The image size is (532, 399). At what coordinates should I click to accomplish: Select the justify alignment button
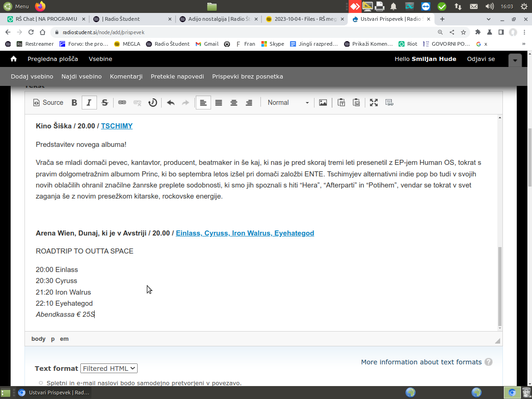point(218,103)
